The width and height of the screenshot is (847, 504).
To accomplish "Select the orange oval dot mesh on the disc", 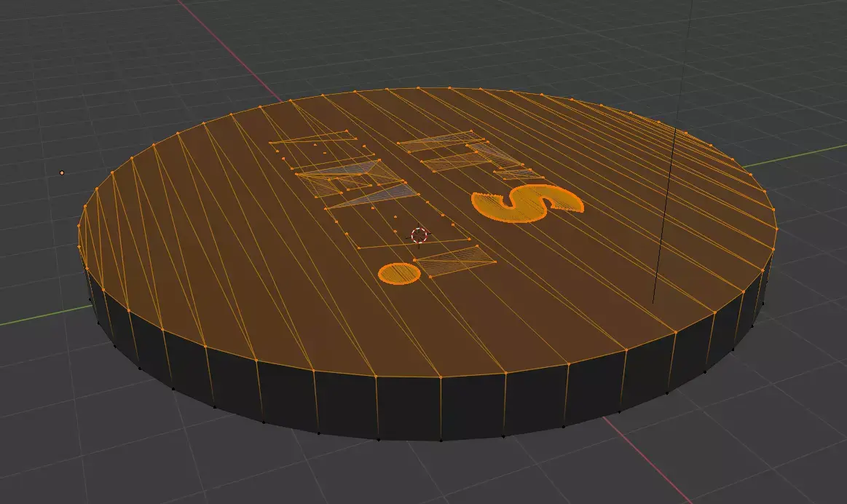I will 399,273.
